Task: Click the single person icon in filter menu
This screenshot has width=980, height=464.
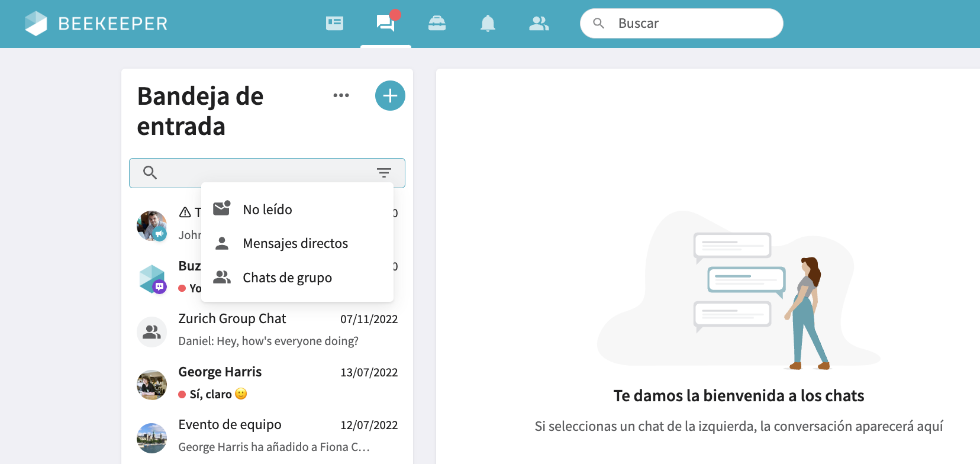Action: click(x=222, y=243)
